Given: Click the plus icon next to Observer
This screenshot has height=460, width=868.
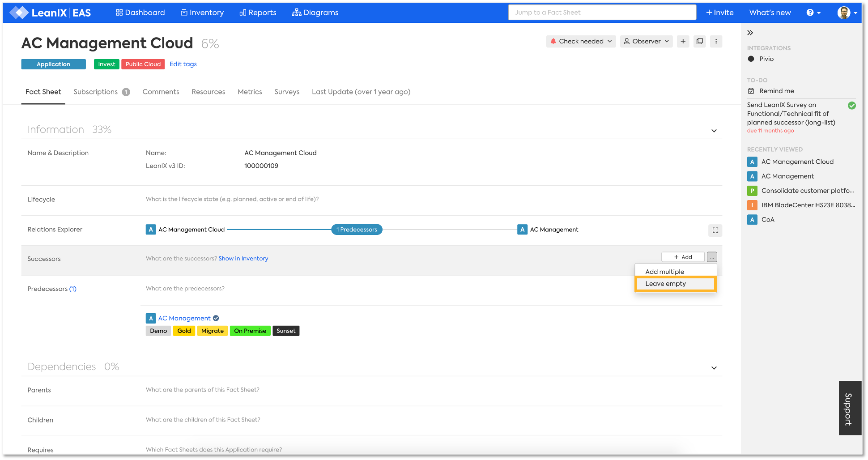Looking at the screenshot, I should point(683,41).
